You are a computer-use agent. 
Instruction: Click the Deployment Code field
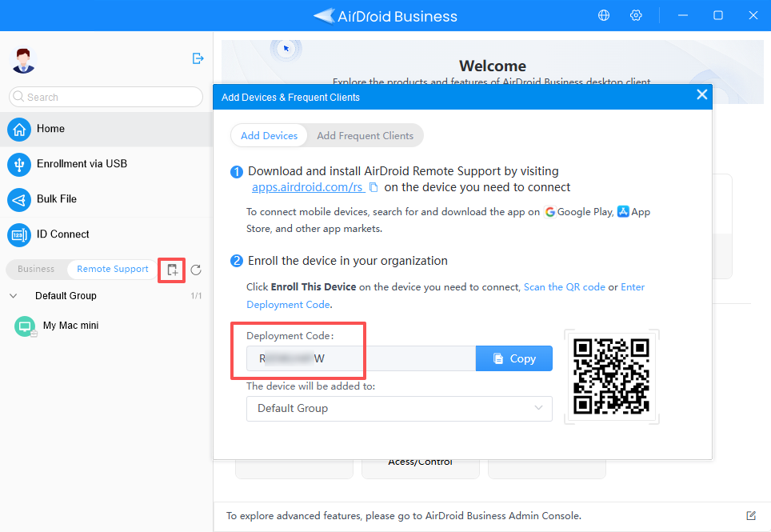coord(361,358)
